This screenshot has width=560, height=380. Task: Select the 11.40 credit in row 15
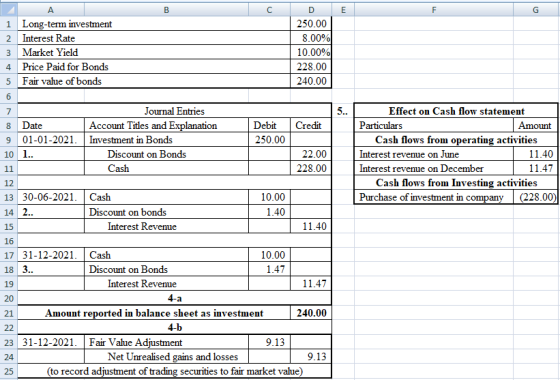(x=311, y=226)
